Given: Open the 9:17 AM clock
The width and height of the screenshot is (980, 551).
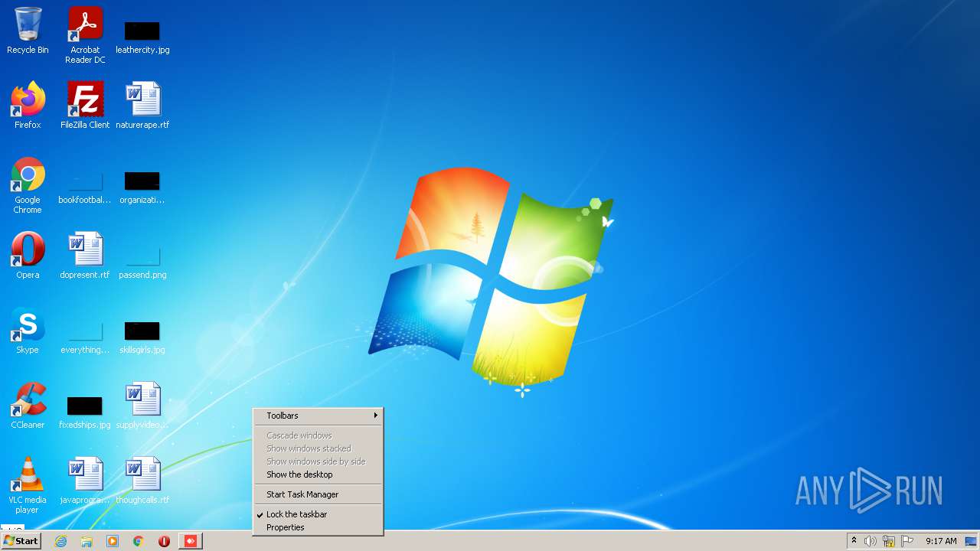Looking at the screenshot, I should 941,541.
